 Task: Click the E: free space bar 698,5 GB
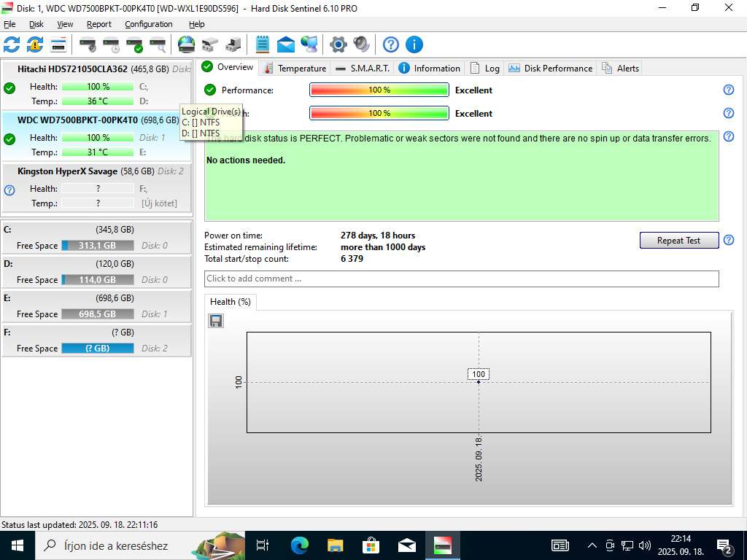point(98,314)
